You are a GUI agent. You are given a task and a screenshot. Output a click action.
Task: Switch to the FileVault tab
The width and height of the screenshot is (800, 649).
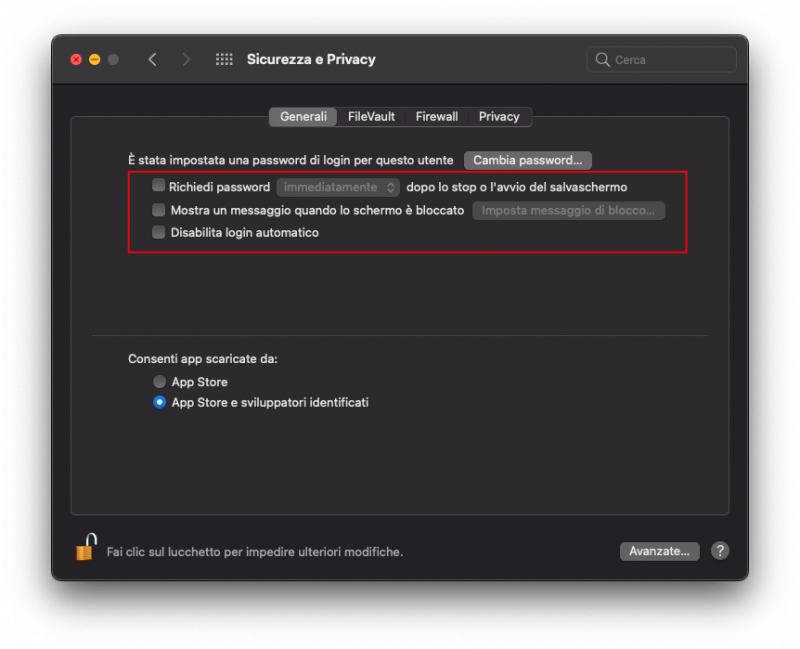click(371, 117)
